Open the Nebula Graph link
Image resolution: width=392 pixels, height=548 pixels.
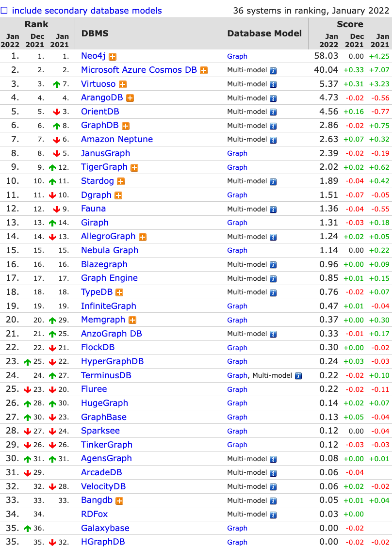point(110,250)
